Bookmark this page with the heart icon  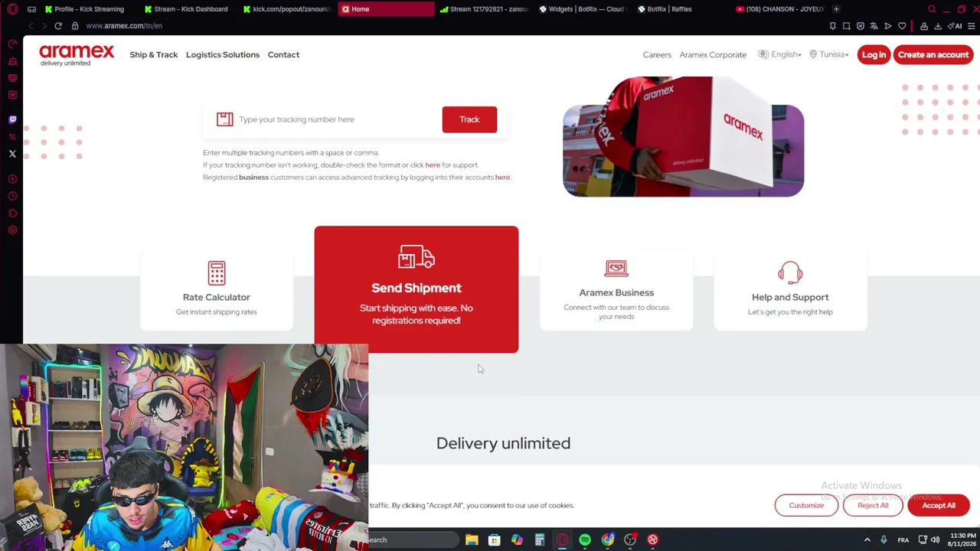902,26
